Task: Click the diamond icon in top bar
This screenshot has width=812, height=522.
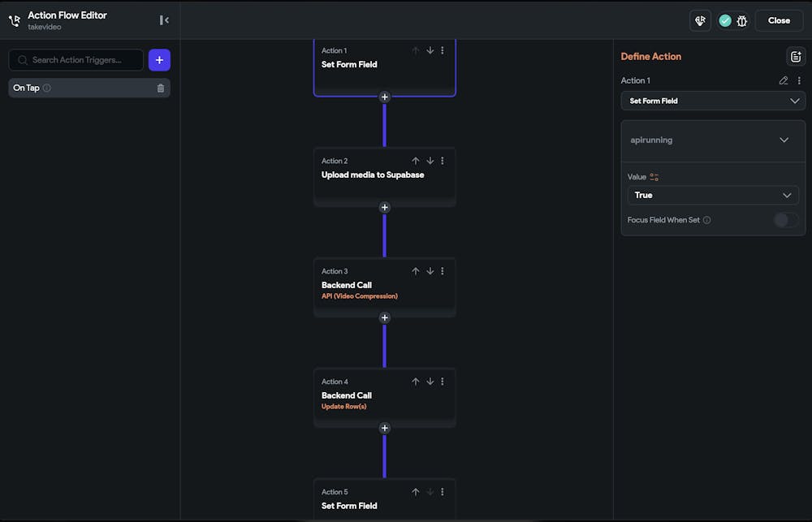Action: (700, 21)
